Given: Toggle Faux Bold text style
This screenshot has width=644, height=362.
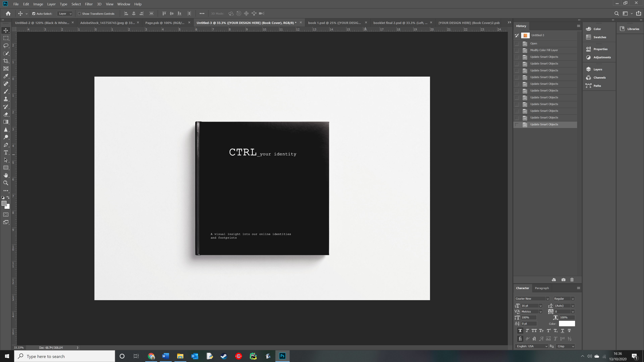Looking at the screenshot, I should point(520,330).
